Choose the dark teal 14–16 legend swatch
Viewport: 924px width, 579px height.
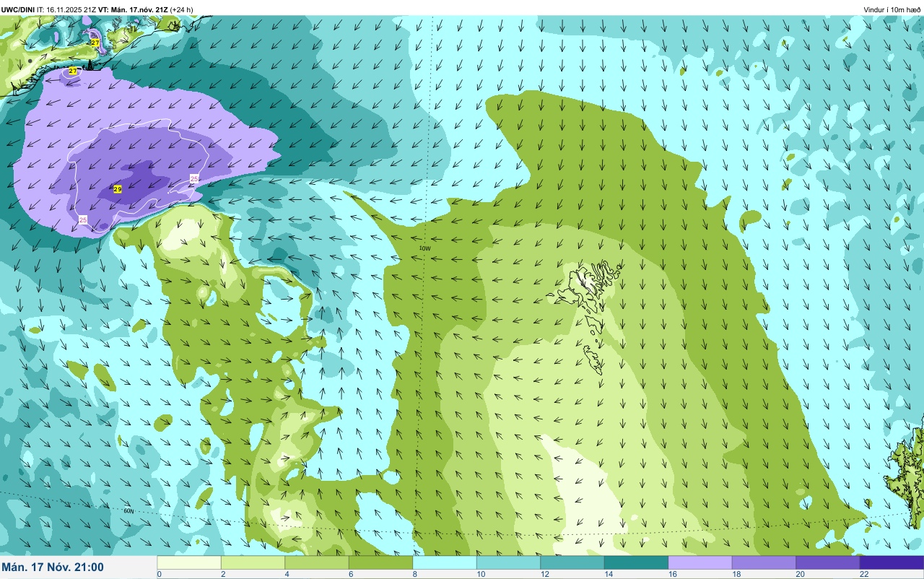click(636, 562)
